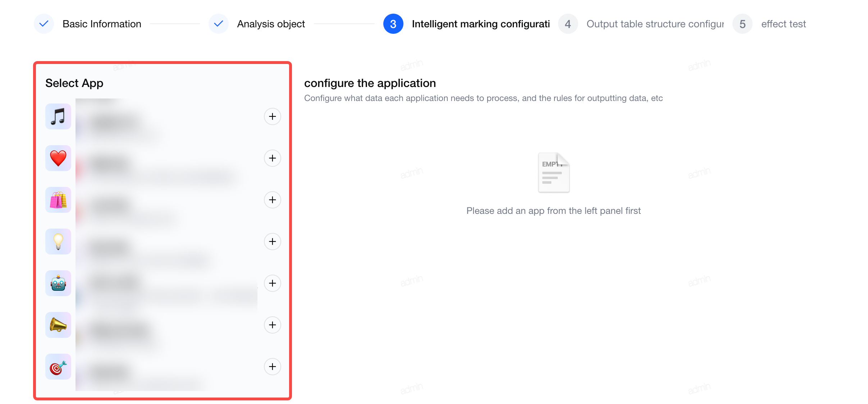Select the red heart app icon

[x=58, y=158]
